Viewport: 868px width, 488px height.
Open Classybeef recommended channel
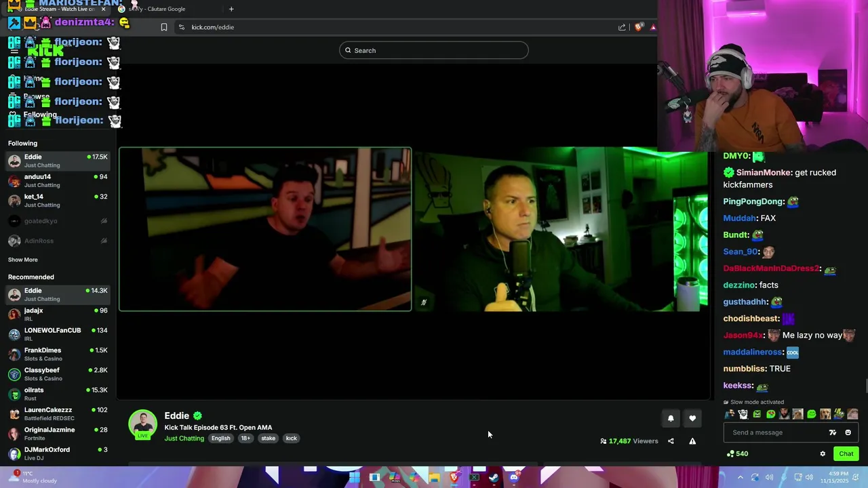[58, 374]
